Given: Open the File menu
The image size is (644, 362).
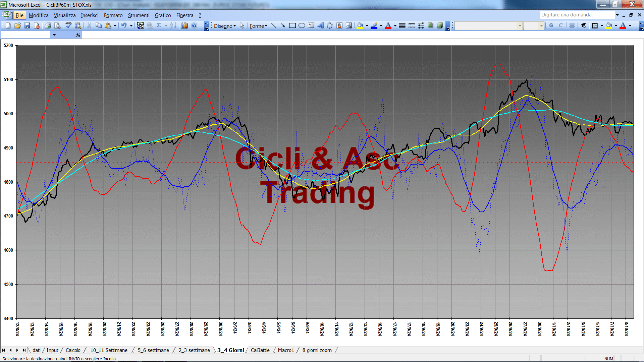Looking at the screenshot, I should (19, 15).
